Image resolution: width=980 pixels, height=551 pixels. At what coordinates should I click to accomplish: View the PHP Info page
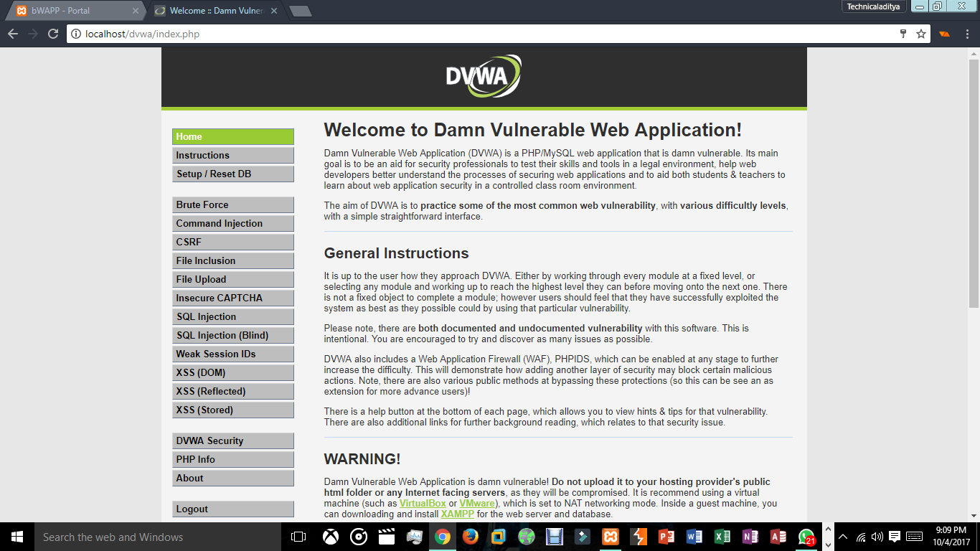pyautogui.click(x=233, y=459)
